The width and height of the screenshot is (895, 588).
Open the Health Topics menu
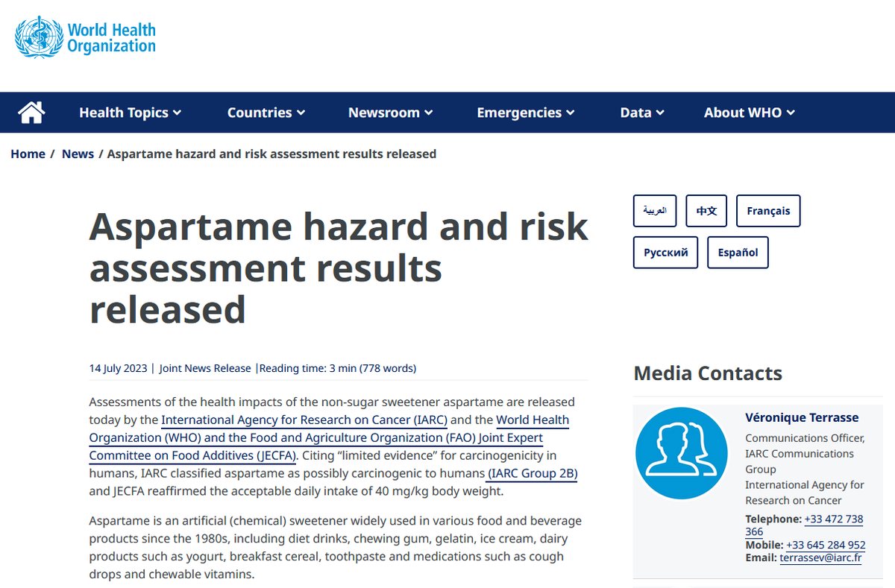[131, 113]
